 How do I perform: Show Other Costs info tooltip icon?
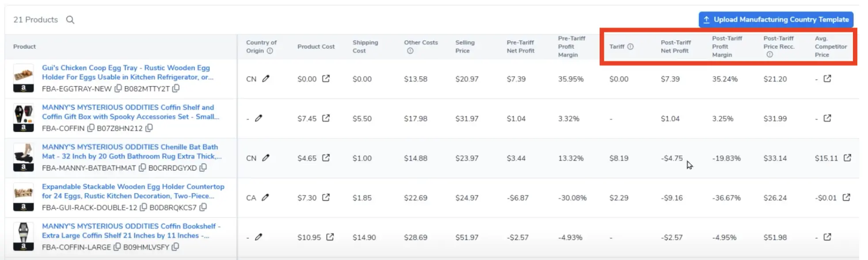[410, 51]
